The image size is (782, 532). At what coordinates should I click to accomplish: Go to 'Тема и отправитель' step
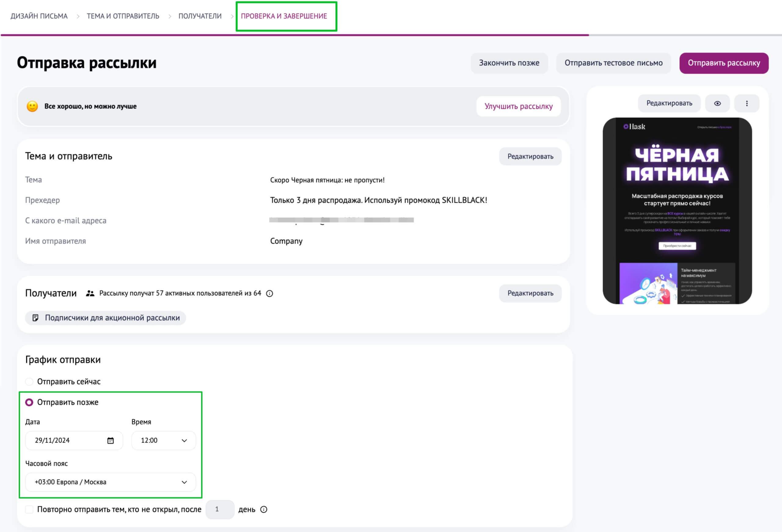[123, 16]
